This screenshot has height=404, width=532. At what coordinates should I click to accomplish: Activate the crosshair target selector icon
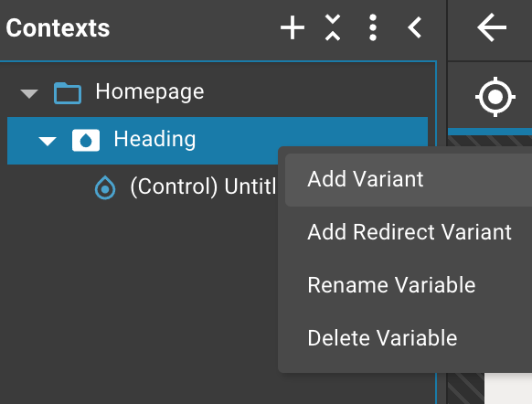[x=495, y=97]
